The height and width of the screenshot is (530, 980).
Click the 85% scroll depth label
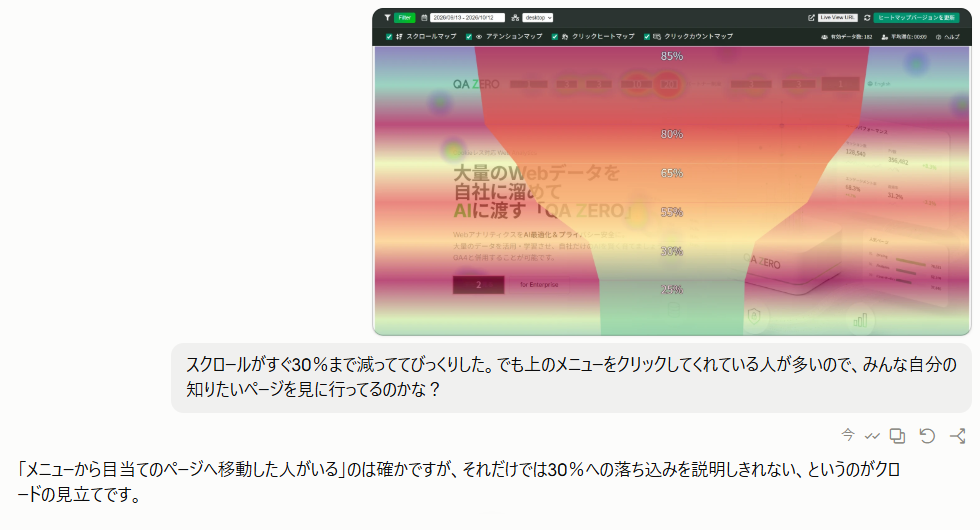(x=672, y=56)
